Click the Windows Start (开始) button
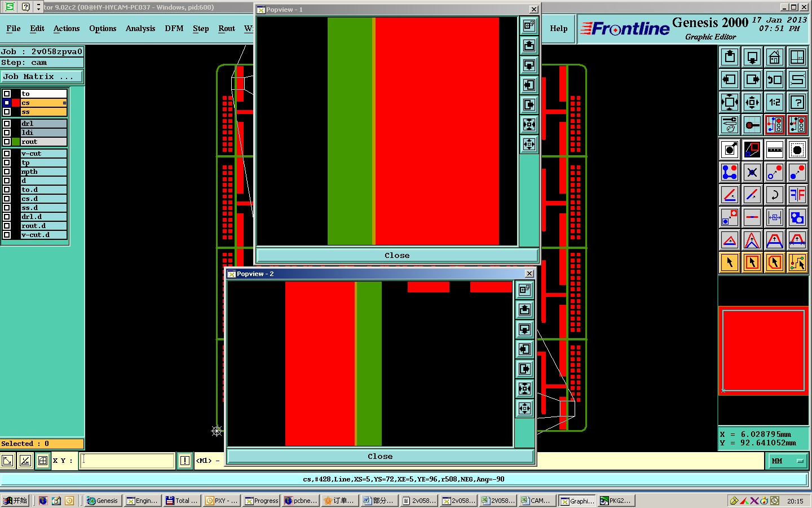 click(15, 500)
